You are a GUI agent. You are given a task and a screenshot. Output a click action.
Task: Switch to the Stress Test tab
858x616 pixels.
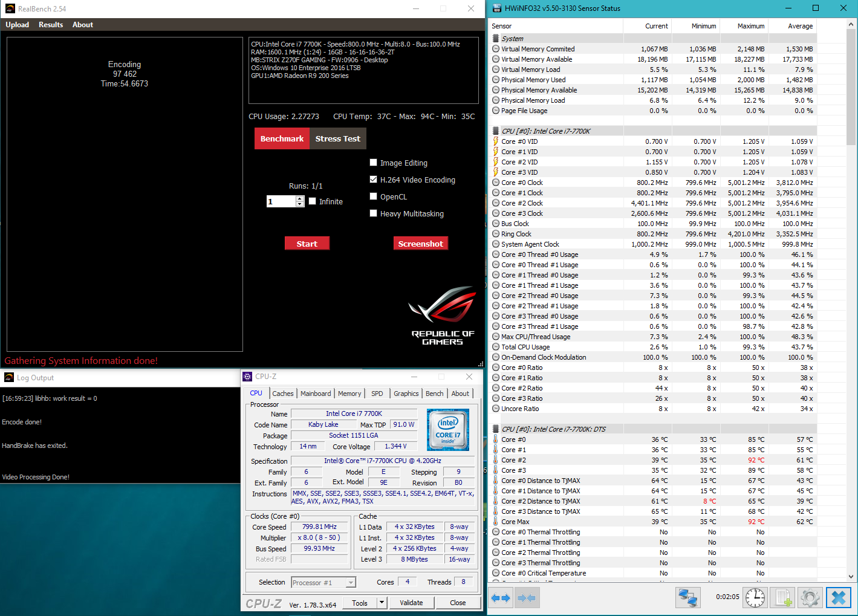(x=337, y=138)
